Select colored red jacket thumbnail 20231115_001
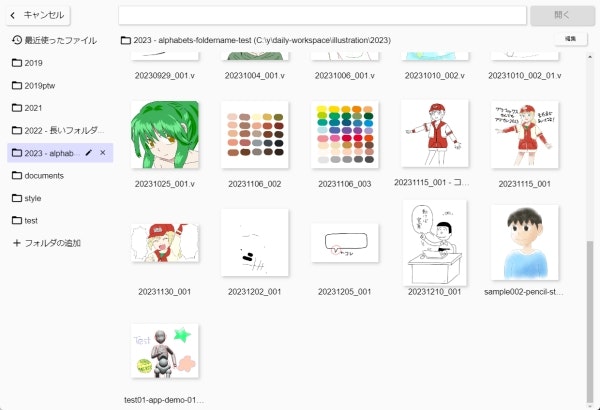This screenshot has width=600, height=410. [x=525, y=135]
